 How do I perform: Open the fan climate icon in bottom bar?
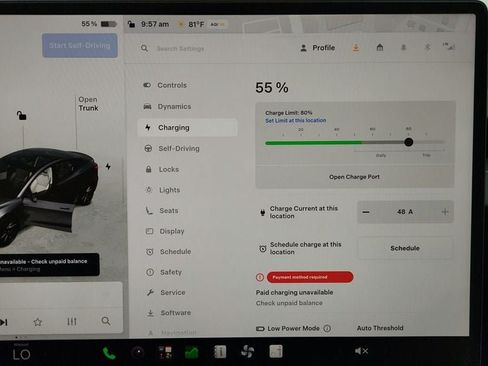[x=247, y=352]
